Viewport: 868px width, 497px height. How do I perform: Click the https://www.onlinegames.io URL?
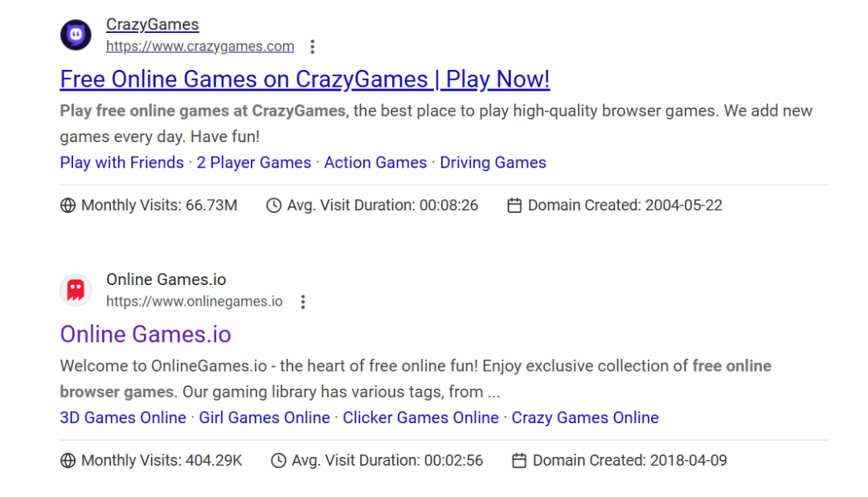[x=194, y=301]
